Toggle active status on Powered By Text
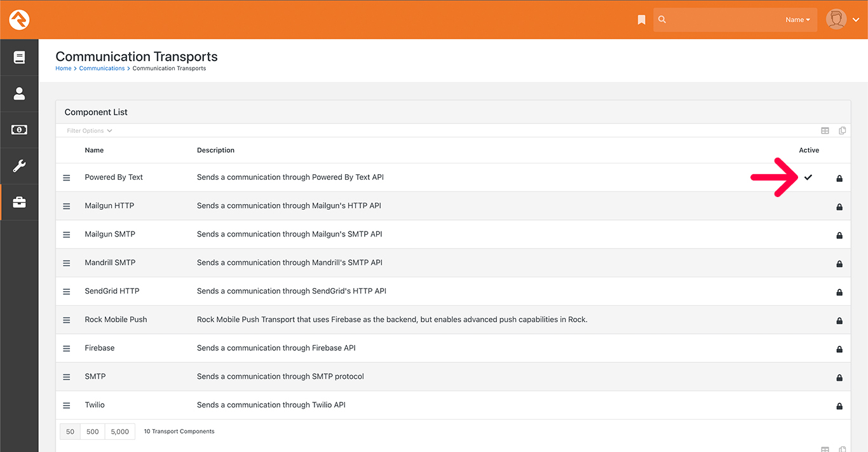 808,177
